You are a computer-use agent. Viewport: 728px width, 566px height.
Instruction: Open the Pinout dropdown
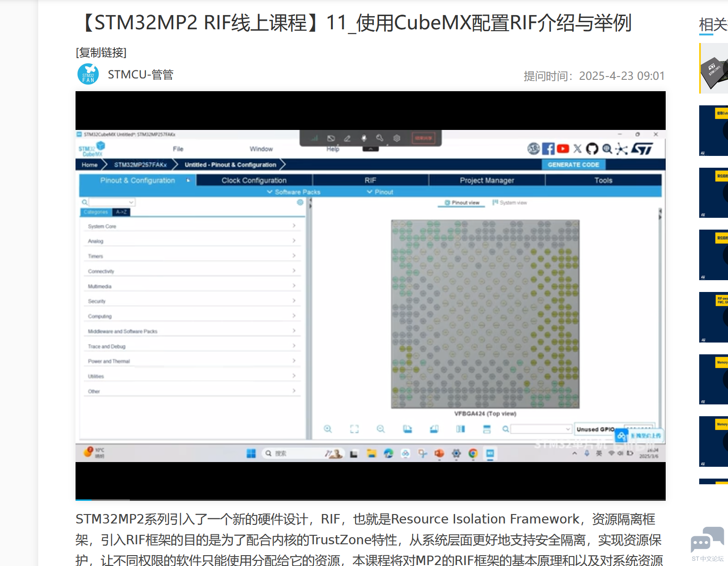click(x=380, y=192)
